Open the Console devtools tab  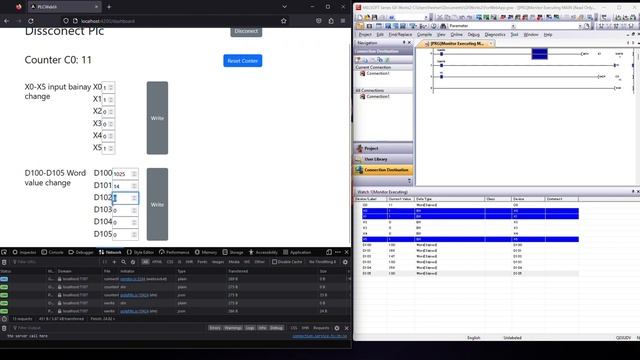tap(53, 252)
